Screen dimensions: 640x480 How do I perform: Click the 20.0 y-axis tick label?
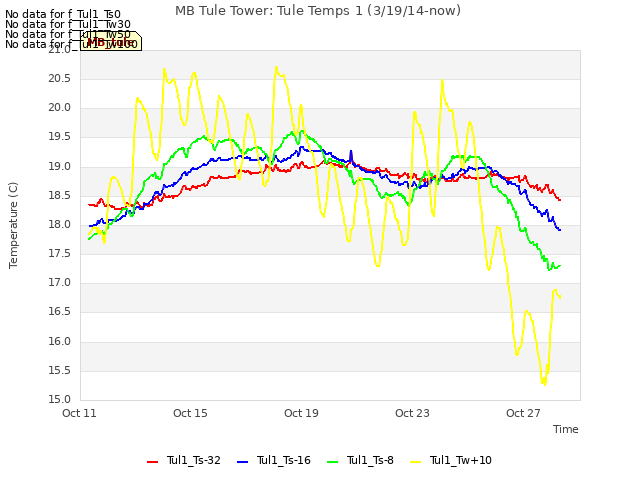pos(60,108)
